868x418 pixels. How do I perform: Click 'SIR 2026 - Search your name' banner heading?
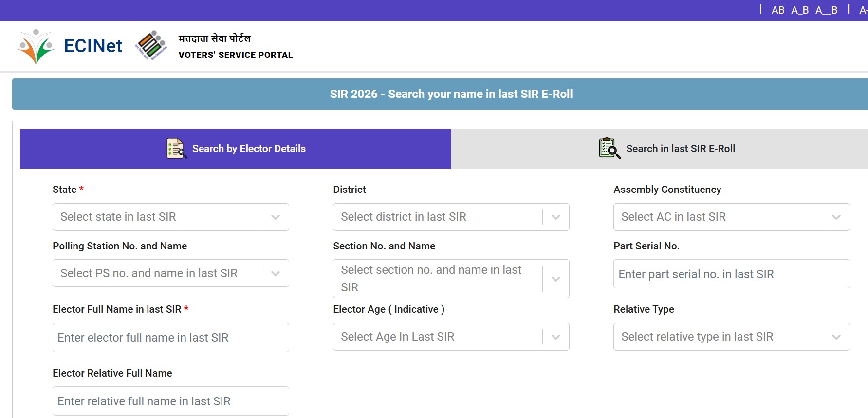[x=451, y=94]
